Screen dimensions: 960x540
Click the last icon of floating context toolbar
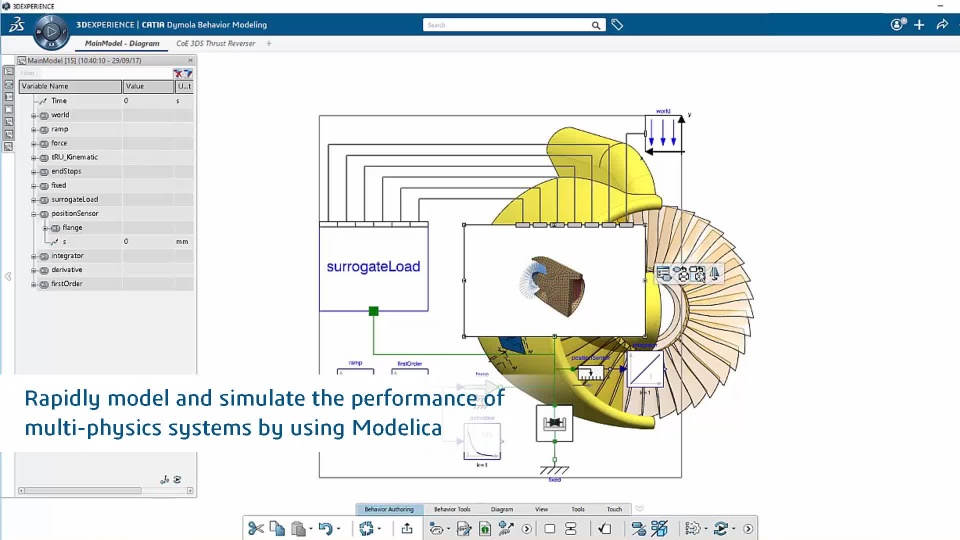714,274
